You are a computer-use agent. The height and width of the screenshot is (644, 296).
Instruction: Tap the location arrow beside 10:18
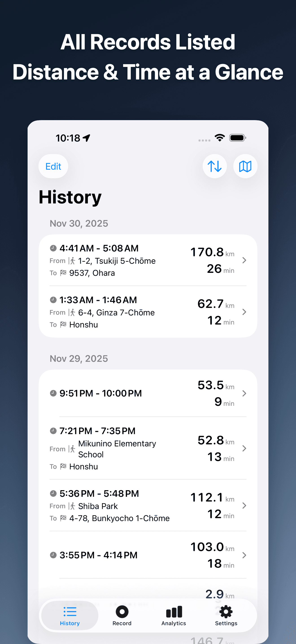(87, 138)
